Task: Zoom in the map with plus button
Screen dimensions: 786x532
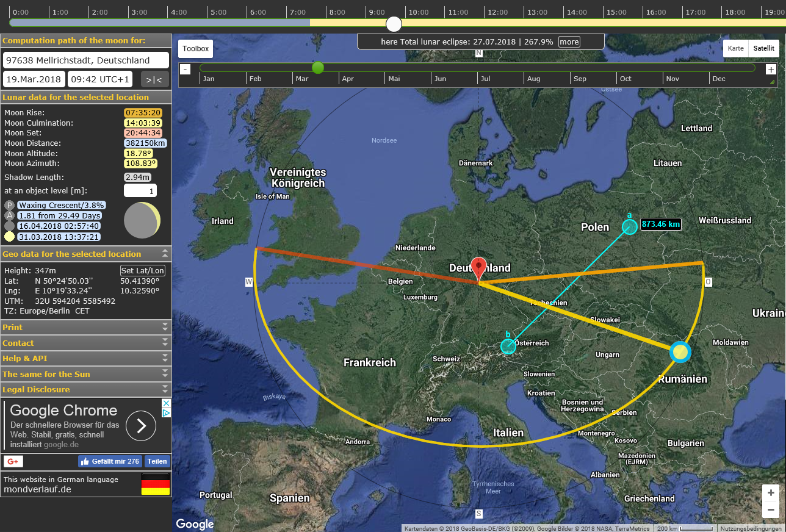Action: [771, 493]
